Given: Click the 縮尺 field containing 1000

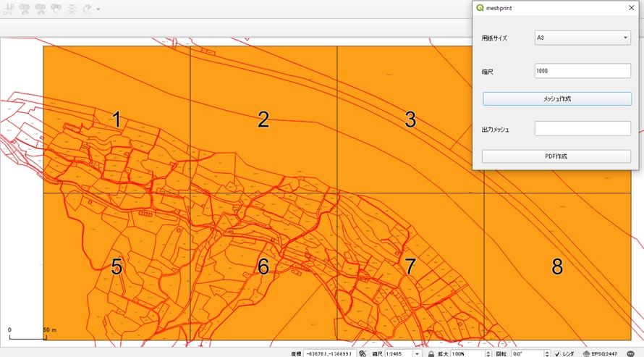Looking at the screenshot, I should (x=582, y=71).
